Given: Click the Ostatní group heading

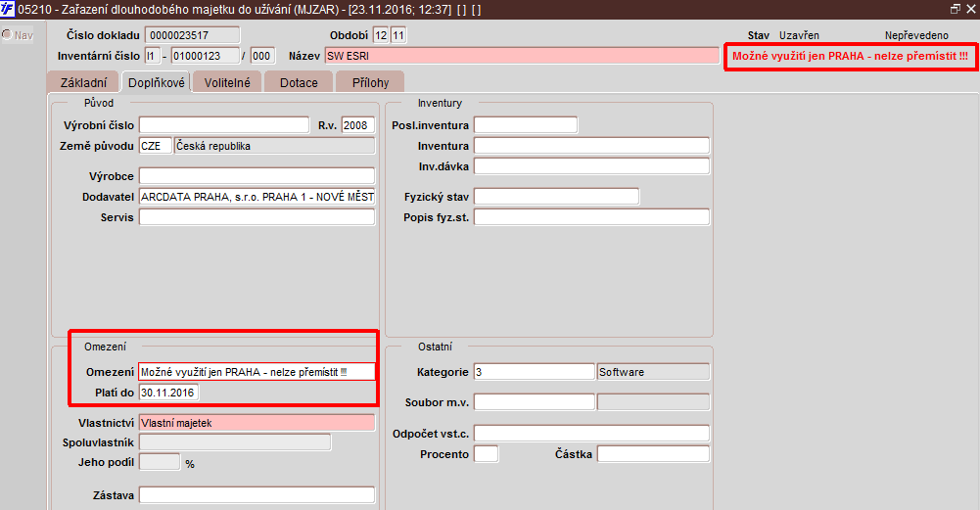Looking at the screenshot, I should 435,347.
